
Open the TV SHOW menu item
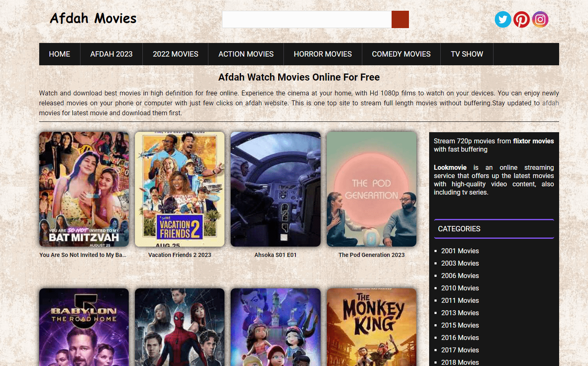click(467, 54)
